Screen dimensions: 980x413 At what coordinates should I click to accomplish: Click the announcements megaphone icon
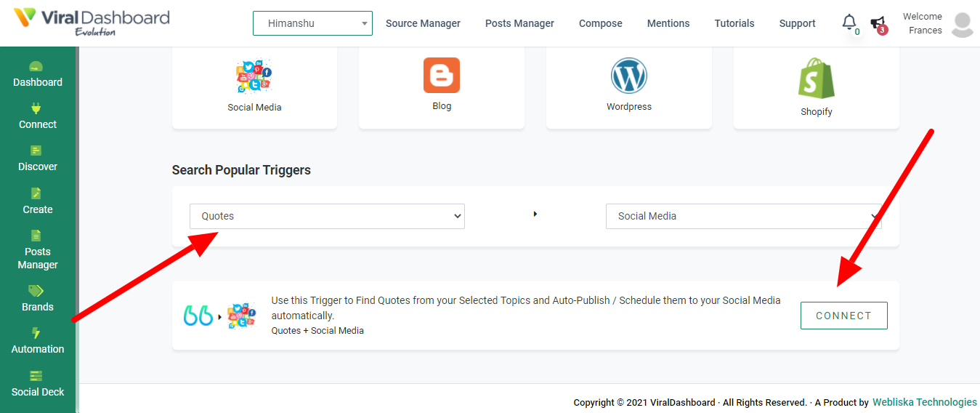[x=878, y=23]
